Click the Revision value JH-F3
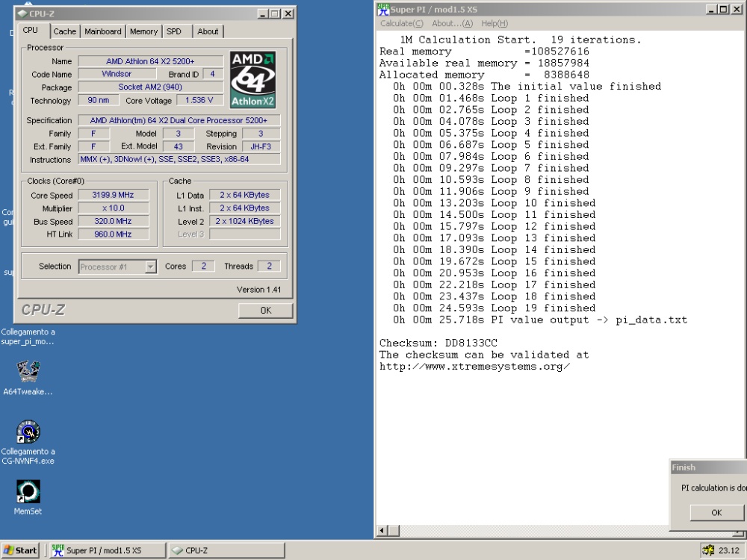747x560 pixels. click(261, 146)
